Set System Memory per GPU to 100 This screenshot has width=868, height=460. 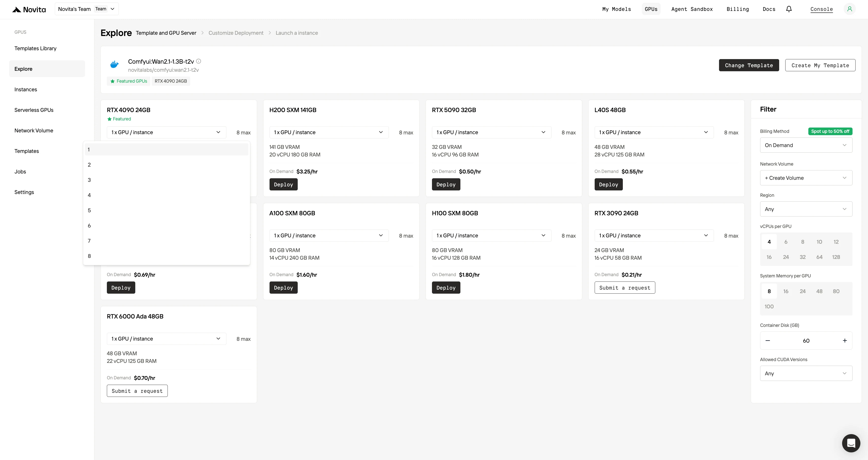769,306
